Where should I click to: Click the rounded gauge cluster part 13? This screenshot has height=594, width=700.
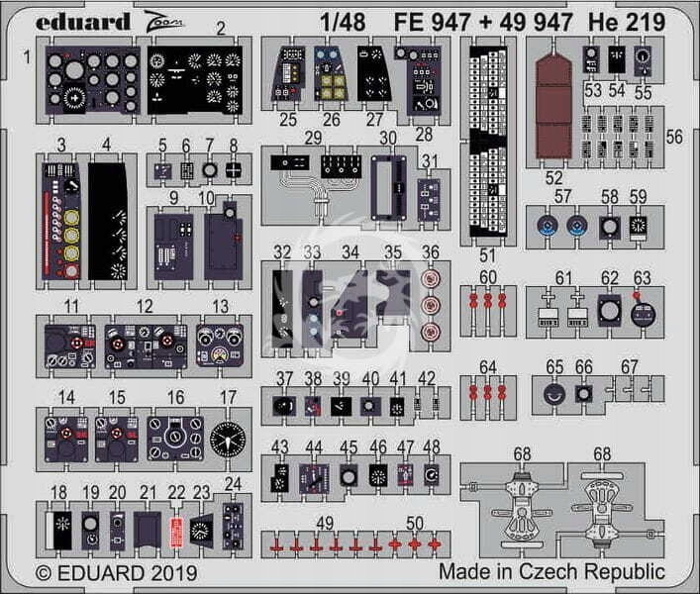pos(220,346)
